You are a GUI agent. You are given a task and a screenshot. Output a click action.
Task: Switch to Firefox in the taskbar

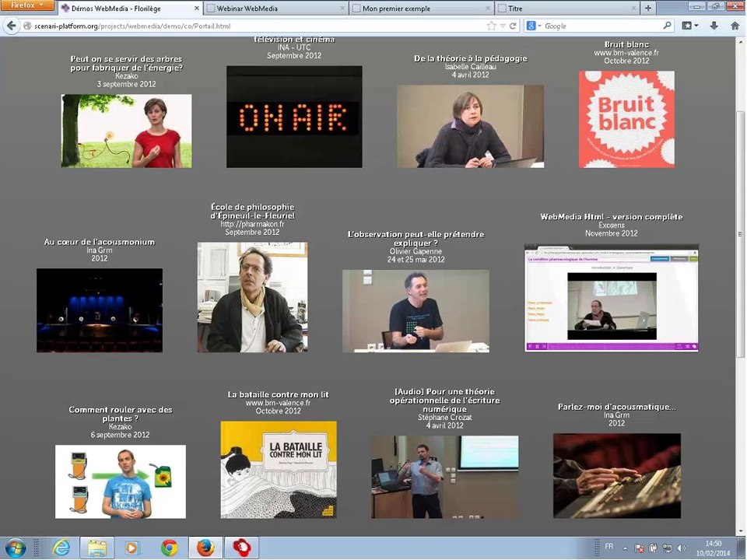pos(205,548)
